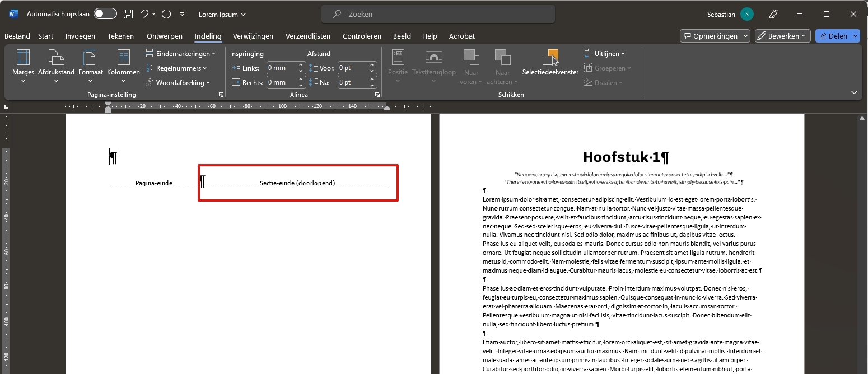Click the Tekstterugloop wrap text button

tap(434, 67)
